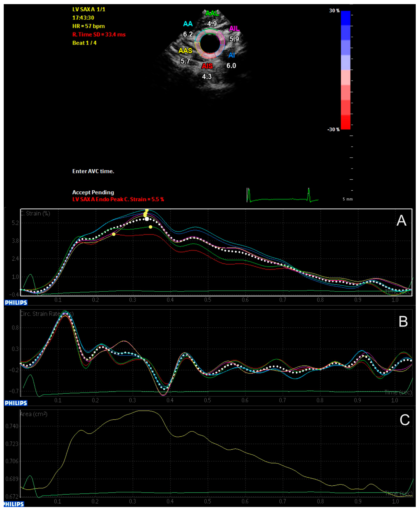The height and width of the screenshot is (511, 420).
Task: Click the yellow peak dot on red AIS curve
Action: (x=114, y=234)
